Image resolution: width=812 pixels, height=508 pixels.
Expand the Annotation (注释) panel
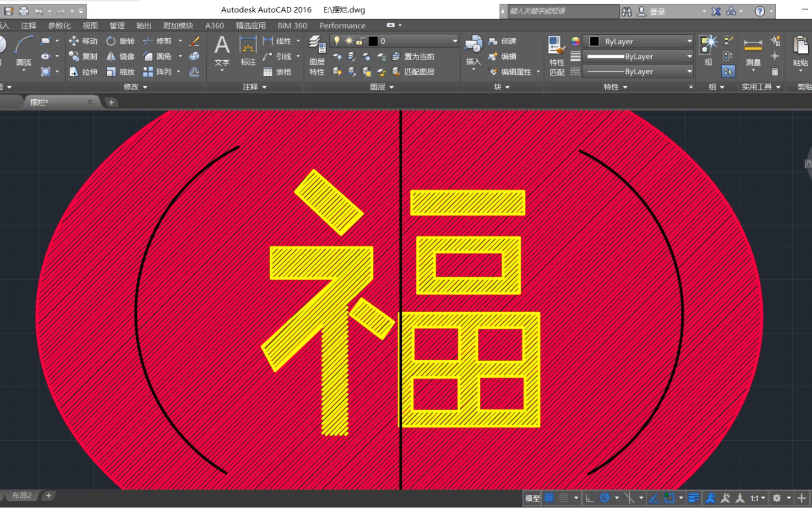pos(255,87)
